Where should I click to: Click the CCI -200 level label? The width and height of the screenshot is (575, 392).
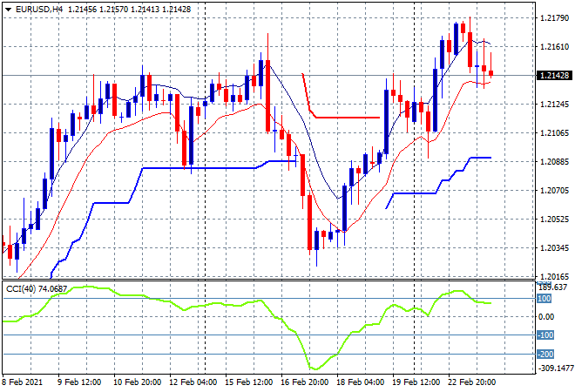point(545,355)
